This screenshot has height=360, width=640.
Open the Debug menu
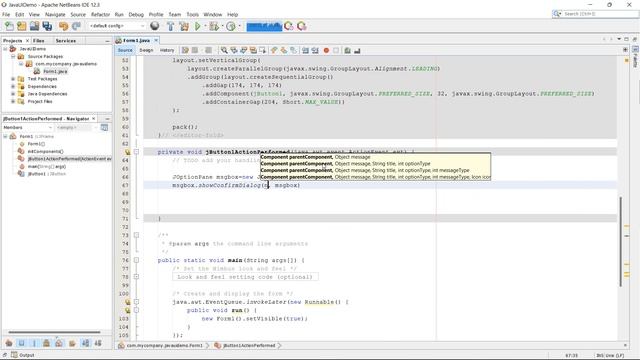(x=136, y=14)
